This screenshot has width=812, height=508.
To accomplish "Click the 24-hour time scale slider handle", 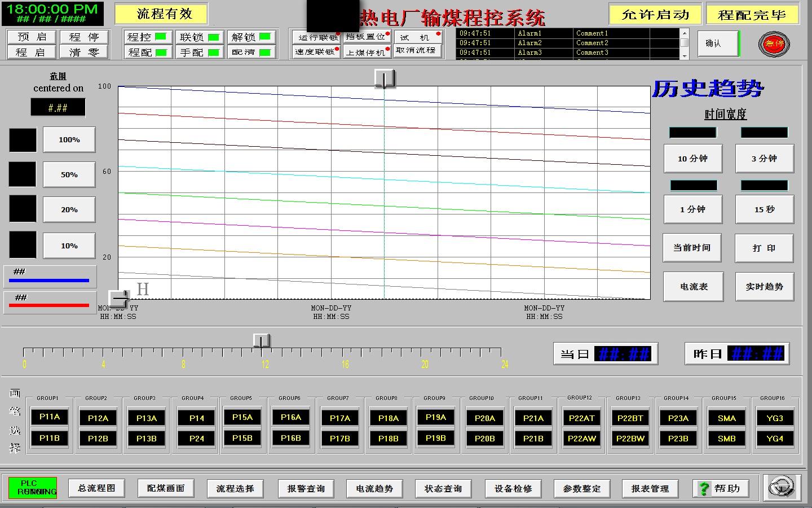I will (261, 341).
